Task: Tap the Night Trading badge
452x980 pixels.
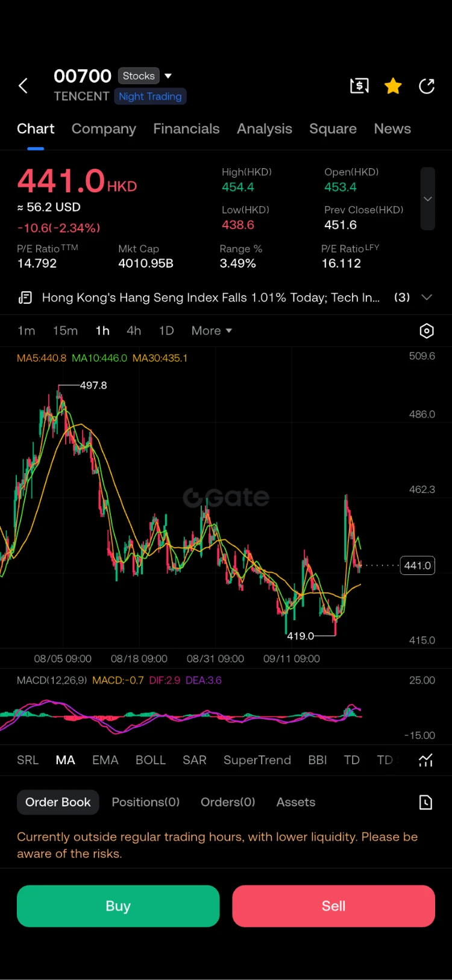Action: click(150, 96)
